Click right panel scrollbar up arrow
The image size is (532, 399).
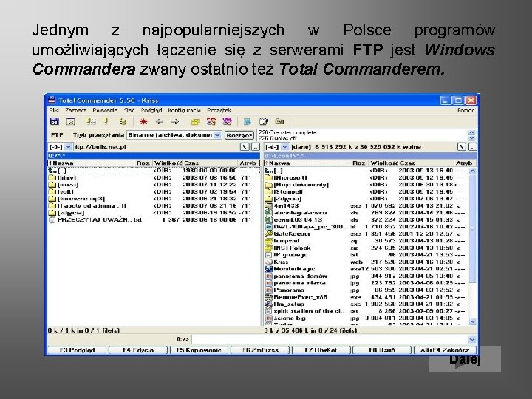tap(473, 171)
